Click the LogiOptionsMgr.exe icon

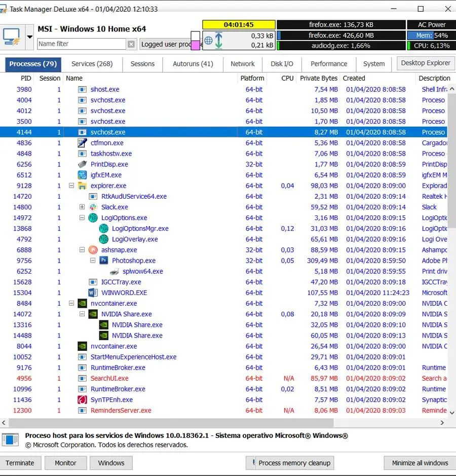point(104,228)
